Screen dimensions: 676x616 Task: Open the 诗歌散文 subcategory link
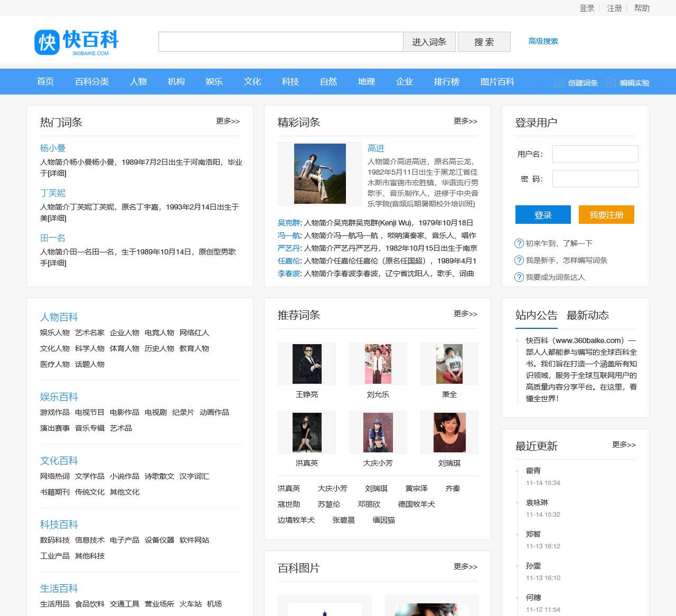159,476
